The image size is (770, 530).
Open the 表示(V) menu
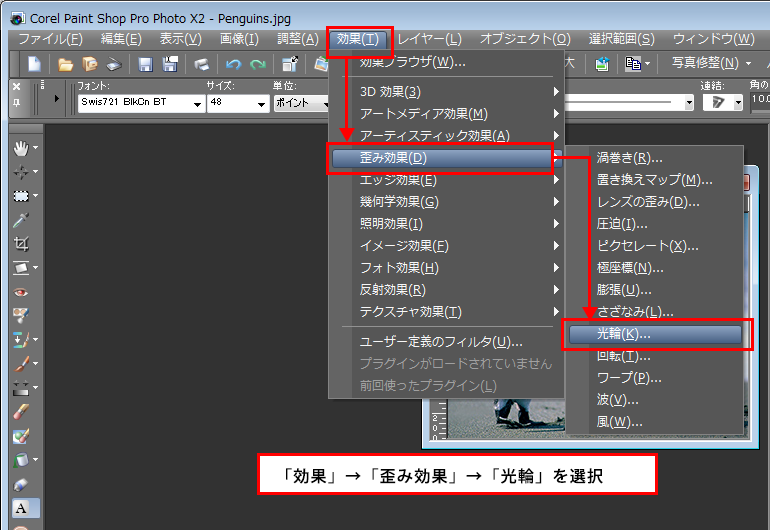coord(181,39)
